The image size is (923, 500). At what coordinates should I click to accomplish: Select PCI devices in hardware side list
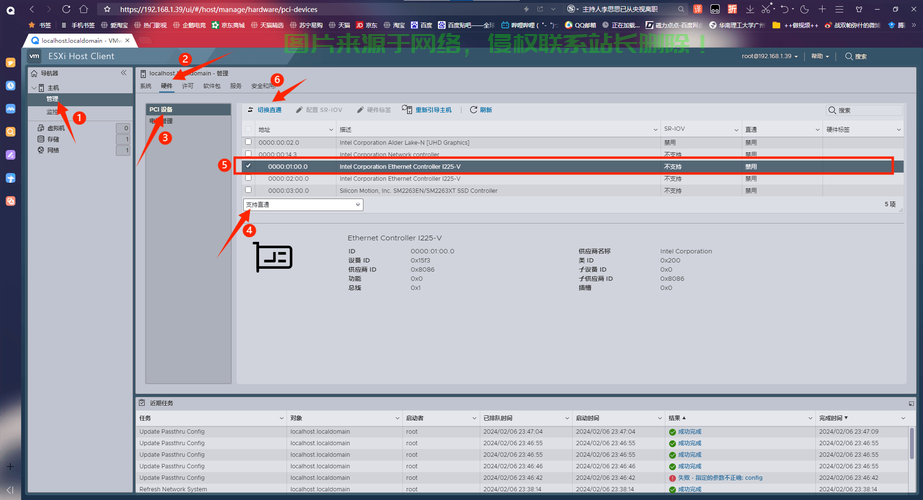pyautogui.click(x=188, y=110)
